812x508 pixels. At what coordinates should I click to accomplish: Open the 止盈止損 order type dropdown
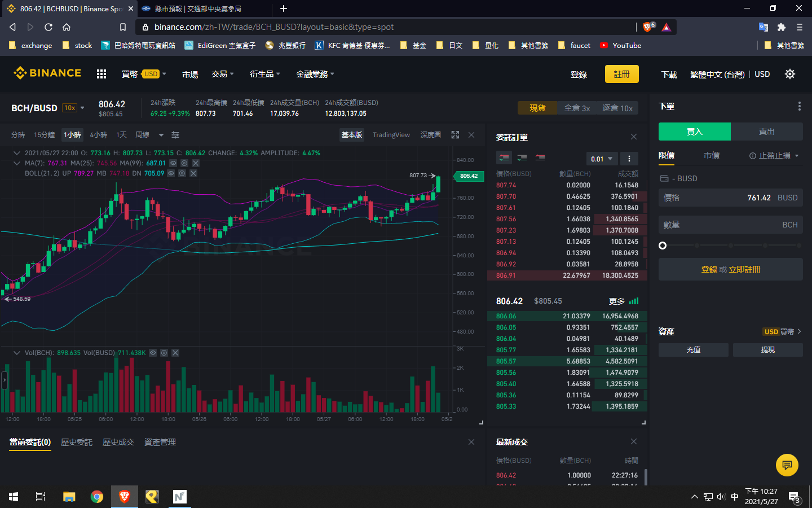coord(774,155)
